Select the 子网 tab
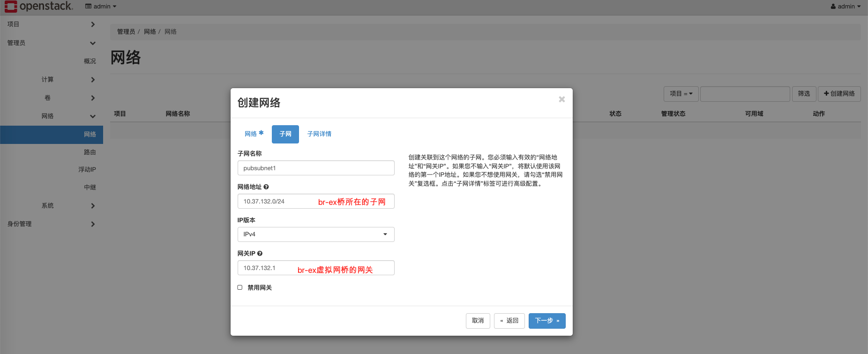The image size is (868, 354). point(285,134)
